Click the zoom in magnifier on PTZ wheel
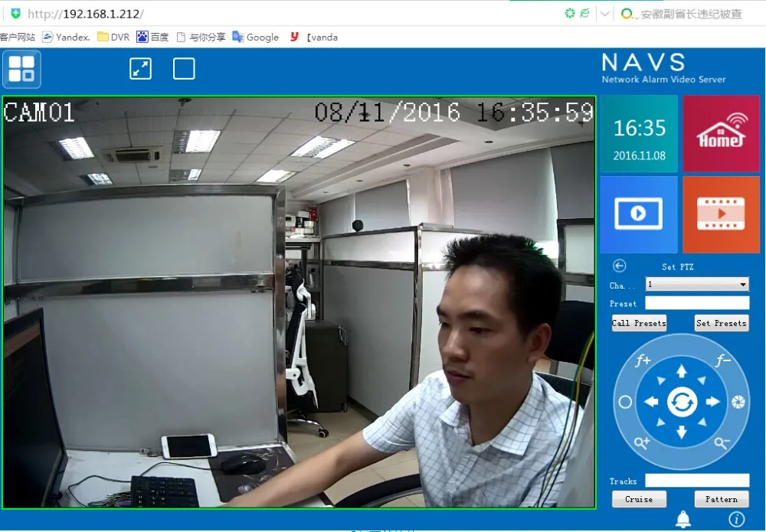 pyautogui.click(x=641, y=442)
